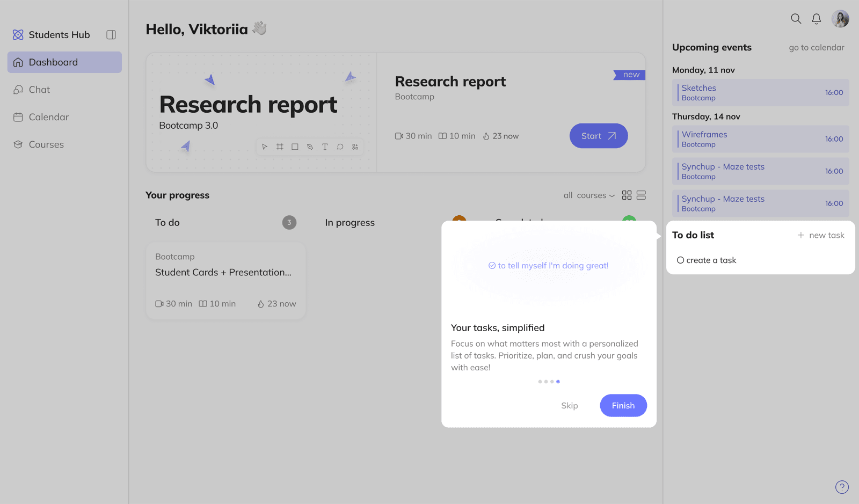Viewport: 859px width, 504px height.
Task: Open notifications bell icon
Action: point(816,19)
